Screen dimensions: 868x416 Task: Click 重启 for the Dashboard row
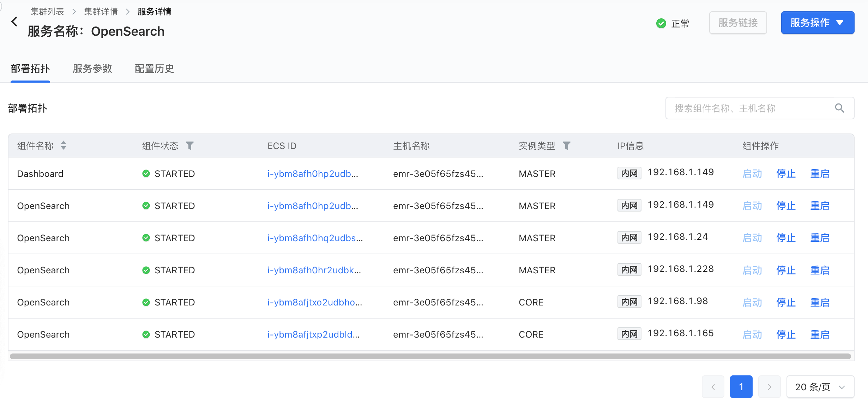pos(820,174)
